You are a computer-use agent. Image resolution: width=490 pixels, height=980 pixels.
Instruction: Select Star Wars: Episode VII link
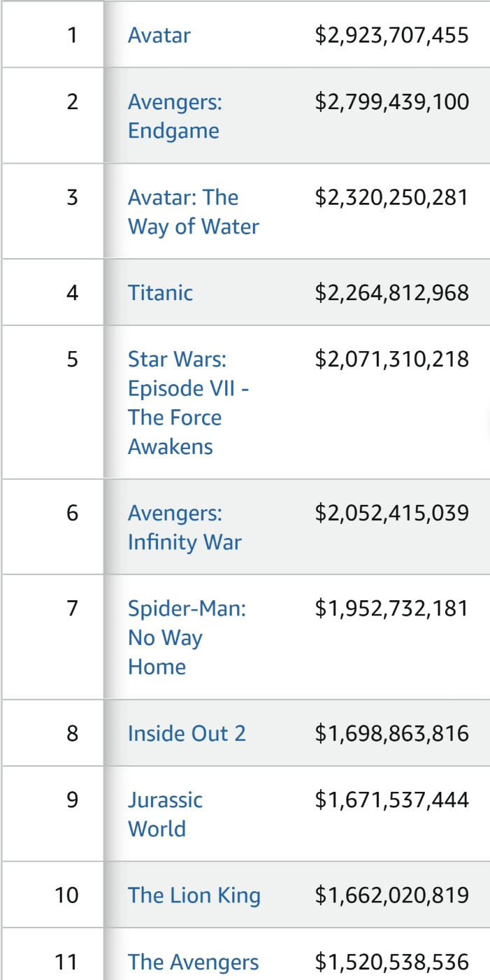coord(188,402)
